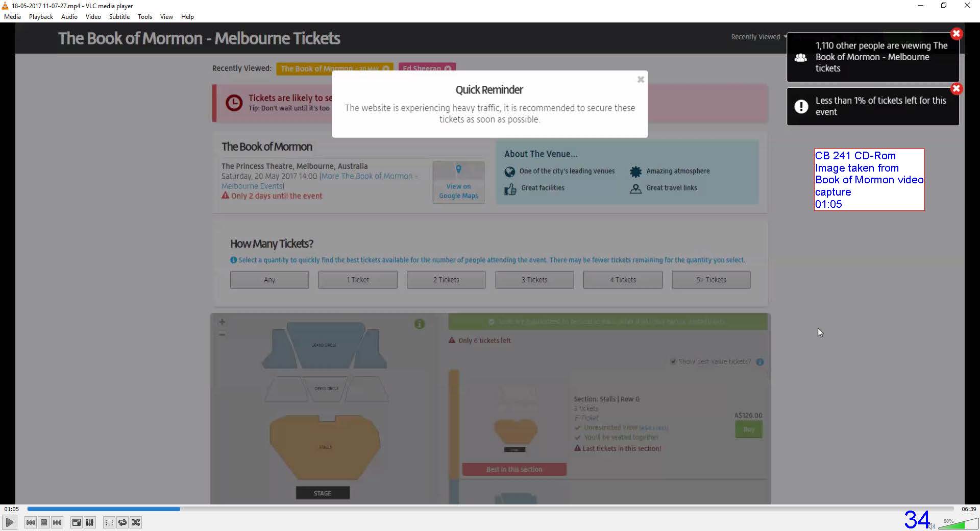Image resolution: width=980 pixels, height=531 pixels.
Task: Toggle loop repeat mode
Action: (122, 522)
